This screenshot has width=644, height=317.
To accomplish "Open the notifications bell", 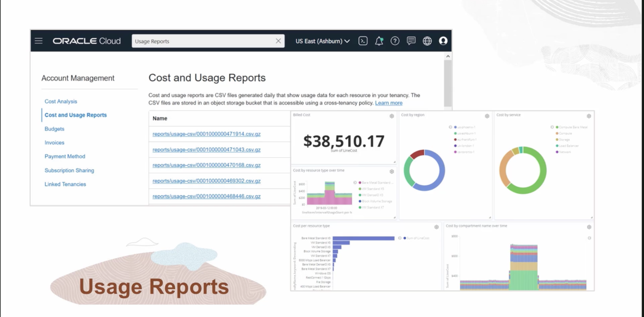I will pos(379,41).
